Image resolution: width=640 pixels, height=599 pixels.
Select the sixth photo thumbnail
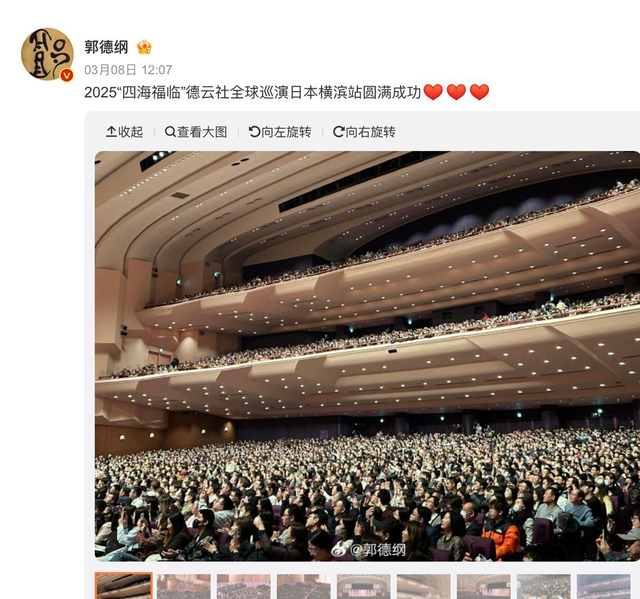[424, 586]
